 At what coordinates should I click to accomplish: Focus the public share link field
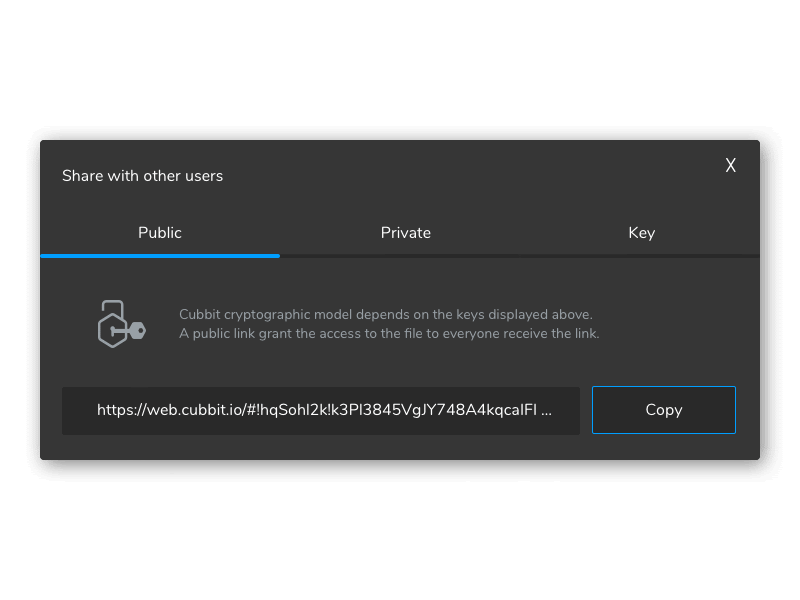(321, 411)
